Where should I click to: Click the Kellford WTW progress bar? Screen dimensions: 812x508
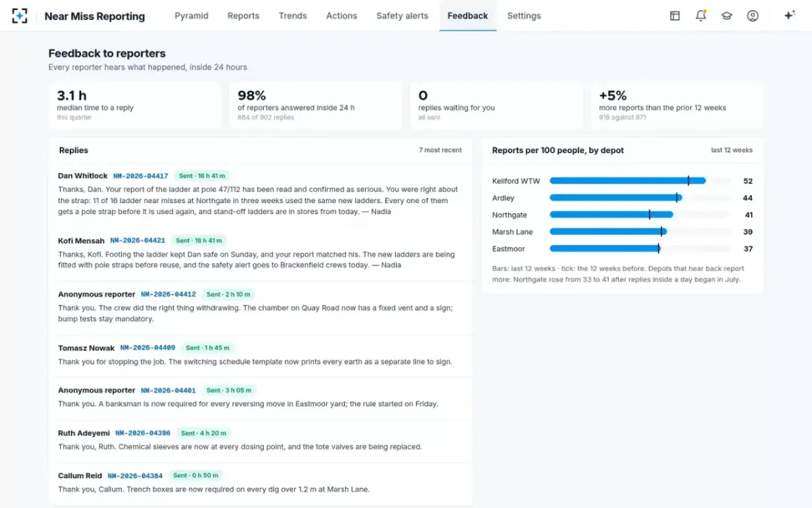pyautogui.click(x=640, y=181)
